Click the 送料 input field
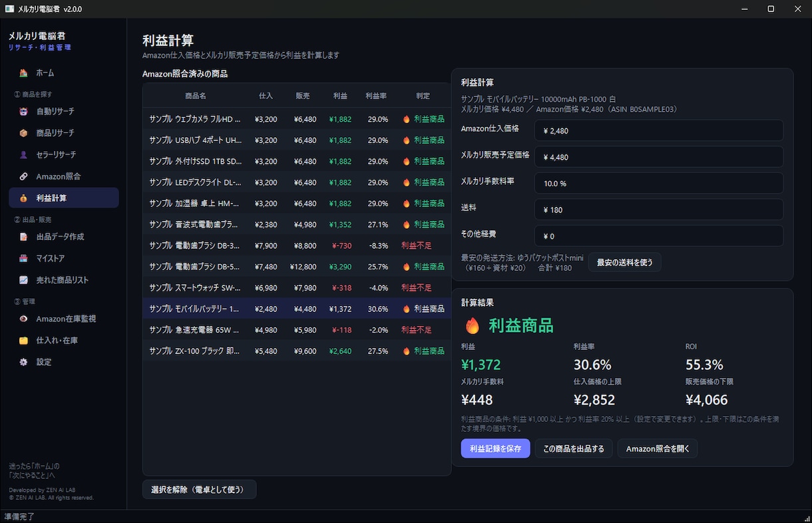Screen dimensions: 812x523 [659, 210]
